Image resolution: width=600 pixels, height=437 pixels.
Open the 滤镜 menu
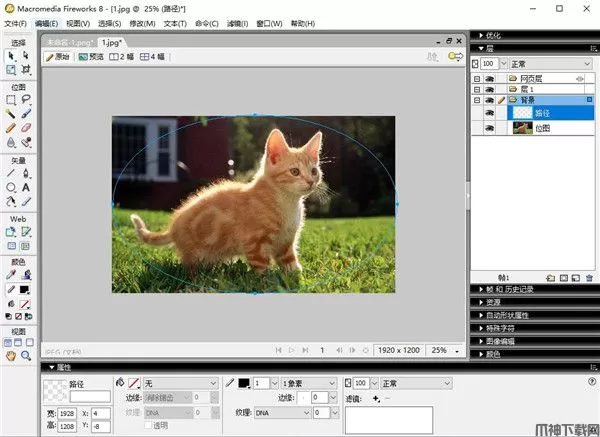(235, 22)
